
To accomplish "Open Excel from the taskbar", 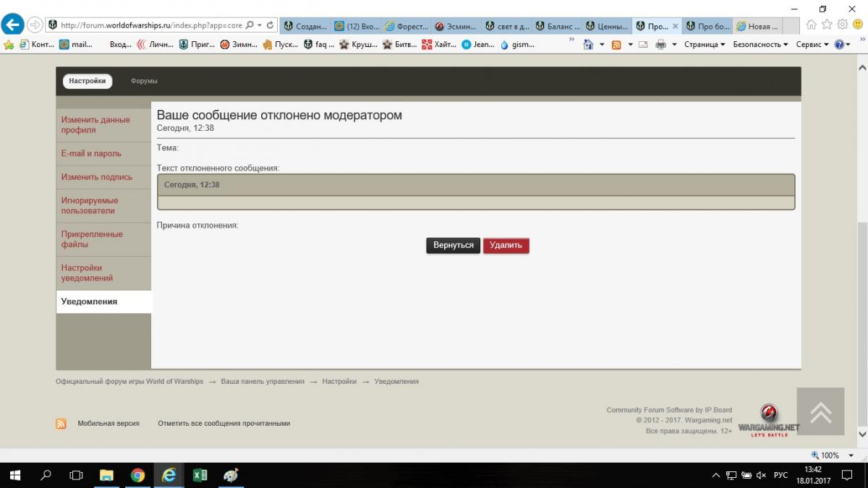I will click(x=200, y=475).
